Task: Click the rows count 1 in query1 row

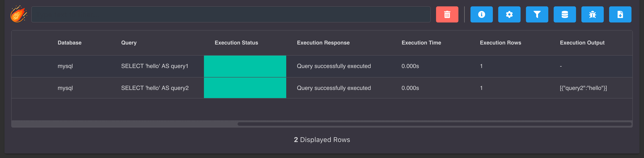Action: pos(481,66)
